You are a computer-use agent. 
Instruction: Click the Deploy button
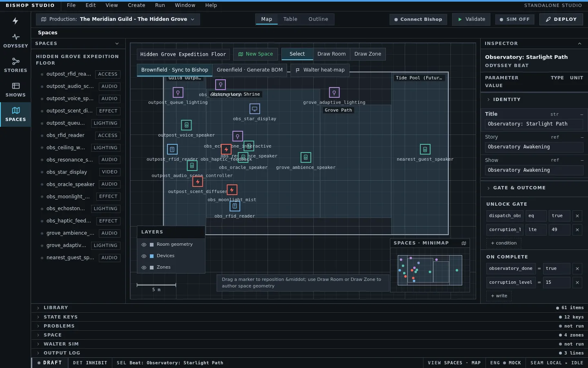[561, 19]
